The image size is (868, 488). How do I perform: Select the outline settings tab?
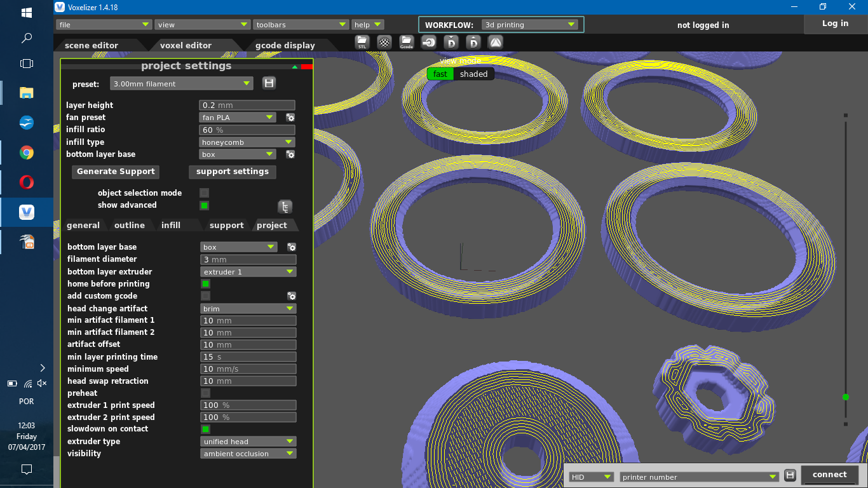tap(130, 226)
